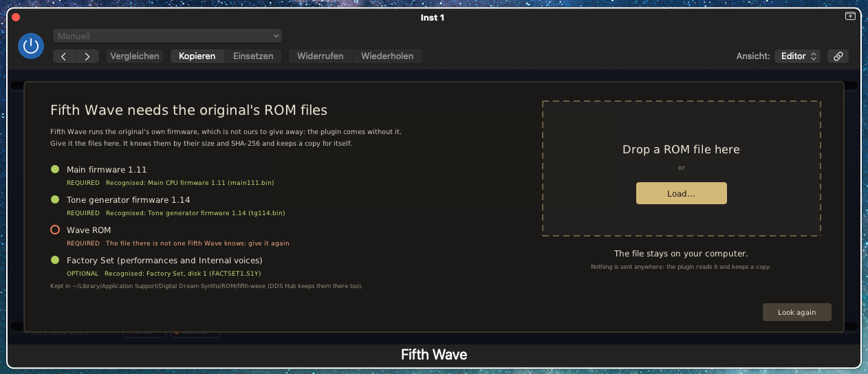Click the link chain icon
This screenshot has width=868, height=374.
[838, 56]
